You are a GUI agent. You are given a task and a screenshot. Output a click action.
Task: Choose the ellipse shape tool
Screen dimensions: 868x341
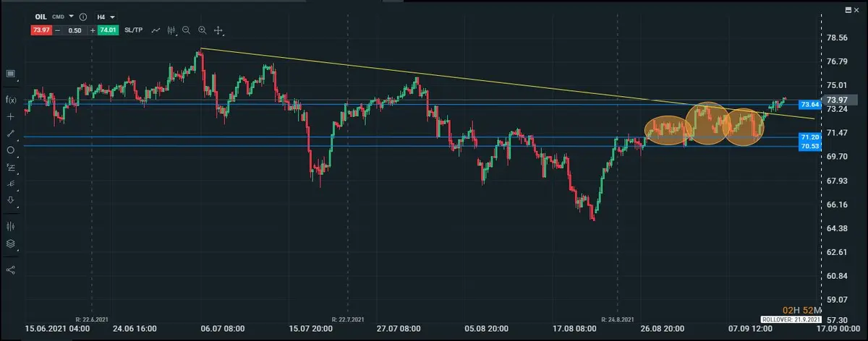pyautogui.click(x=11, y=150)
